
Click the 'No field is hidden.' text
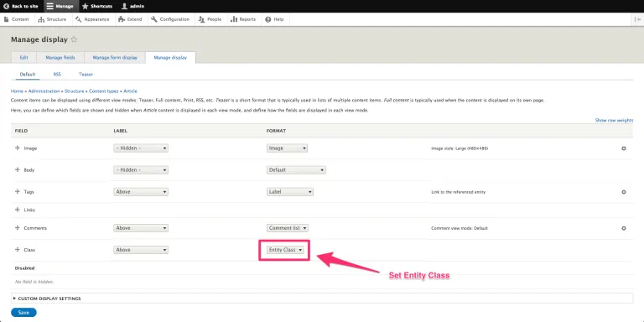pos(34,282)
